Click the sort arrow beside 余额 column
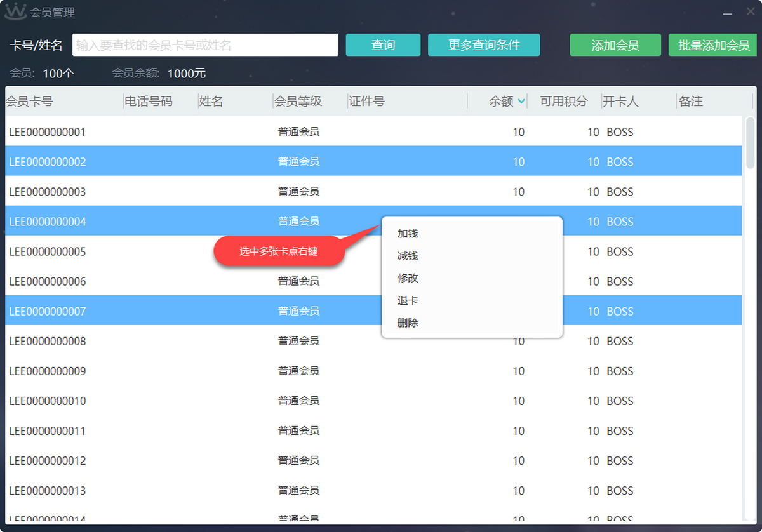 tap(521, 101)
